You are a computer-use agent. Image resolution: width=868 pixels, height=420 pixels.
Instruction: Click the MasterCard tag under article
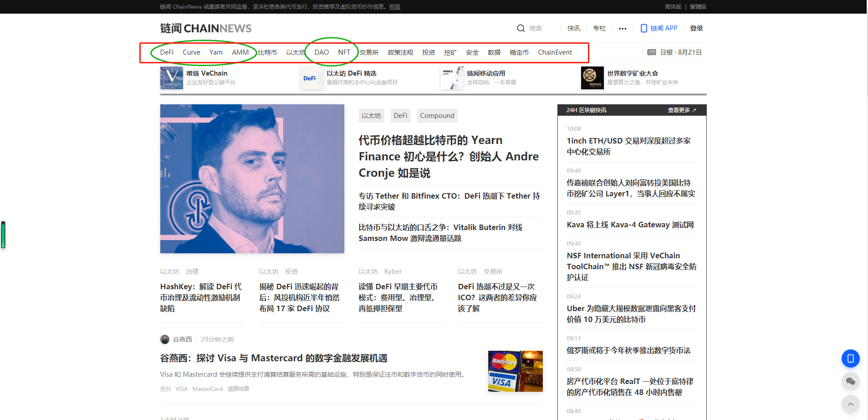(208, 389)
